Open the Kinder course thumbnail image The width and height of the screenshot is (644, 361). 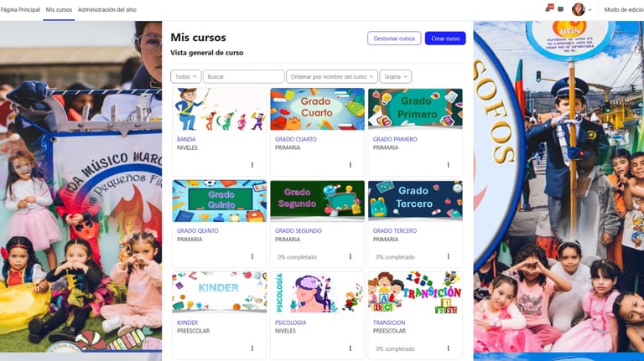pos(220,291)
